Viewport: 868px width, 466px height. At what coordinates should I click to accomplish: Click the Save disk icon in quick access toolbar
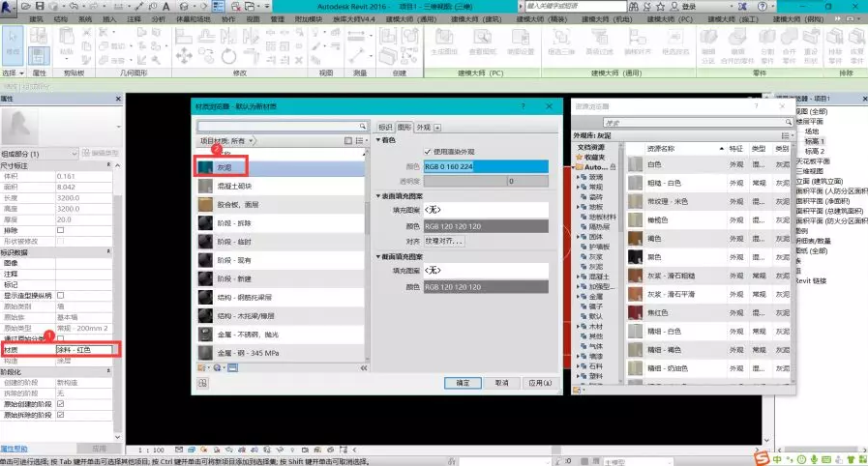[x=40, y=6]
